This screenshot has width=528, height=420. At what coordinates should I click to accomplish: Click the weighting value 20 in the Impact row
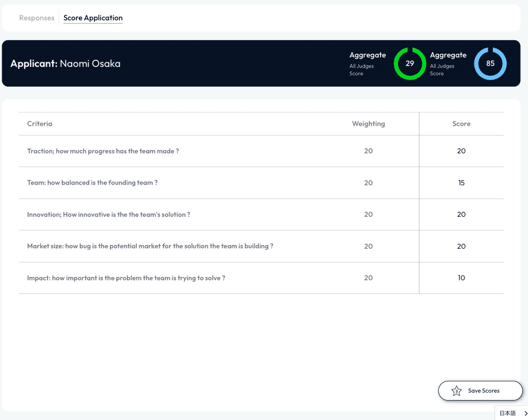coord(368,278)
